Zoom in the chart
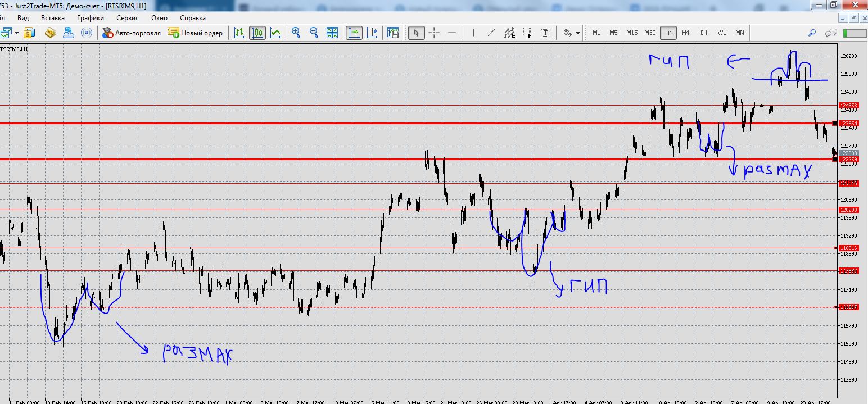The image size is (868, 404). [x=296, y=33]
